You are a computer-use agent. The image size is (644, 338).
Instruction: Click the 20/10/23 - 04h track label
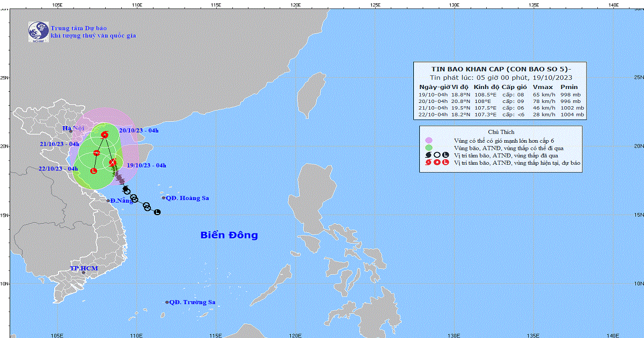tap(139, 130)
